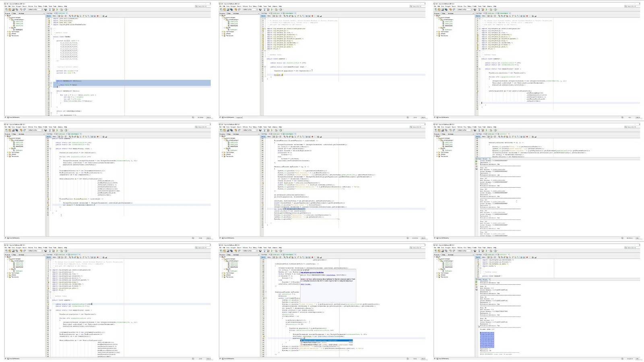This screenshot has height=362, width=644.
Task: Open the configuration dropdown in highlighted-code-selection window
Action: 35,9
